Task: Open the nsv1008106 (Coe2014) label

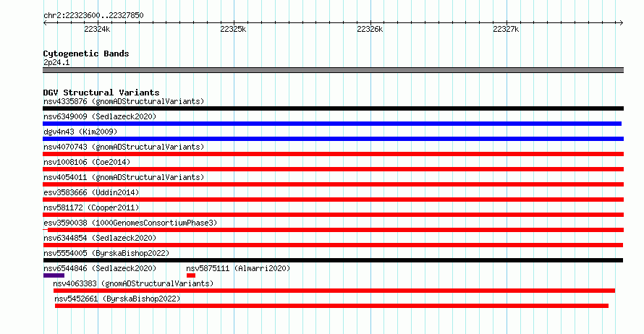Action: click(87, 162)
